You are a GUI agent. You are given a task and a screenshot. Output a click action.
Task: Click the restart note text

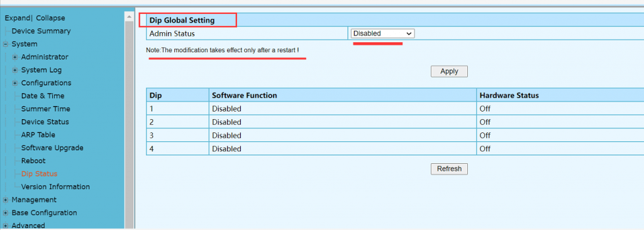point(223,50)
